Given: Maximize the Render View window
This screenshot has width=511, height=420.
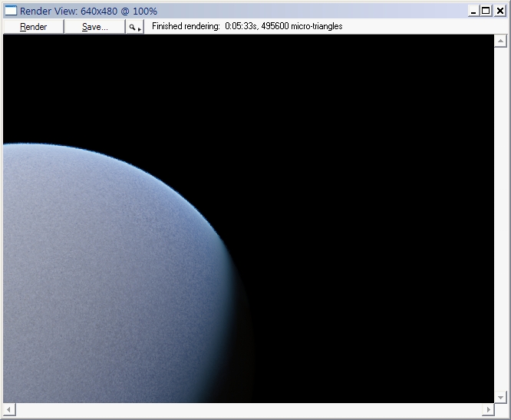Looking at the screenshot, I should pos(486,11).
